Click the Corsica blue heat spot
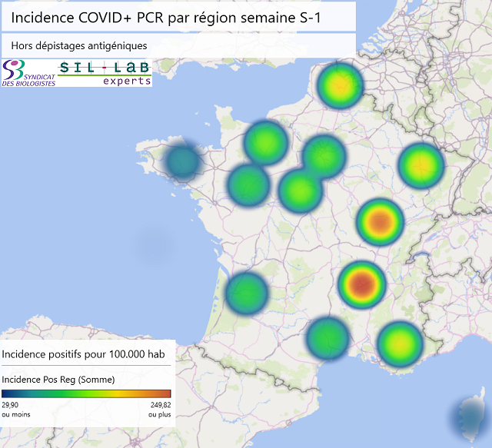The width and height of the screenshot is (492, 448). tap(470, 419)
